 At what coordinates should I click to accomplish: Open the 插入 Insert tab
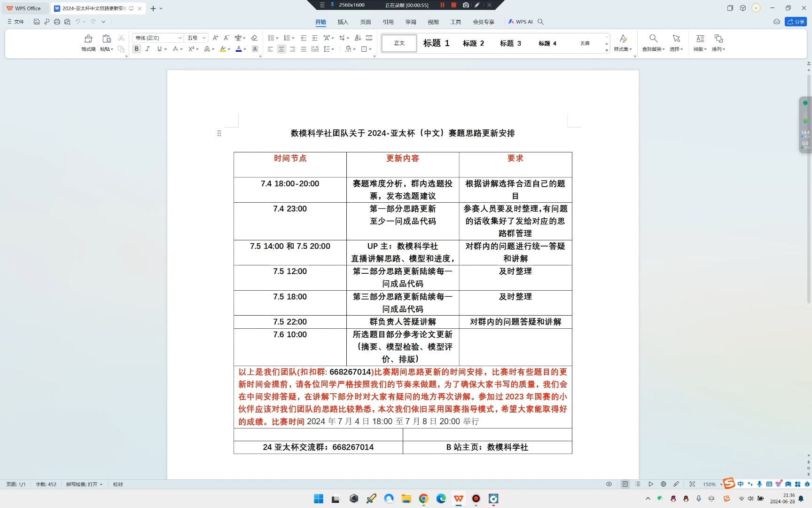click(343, 22)
